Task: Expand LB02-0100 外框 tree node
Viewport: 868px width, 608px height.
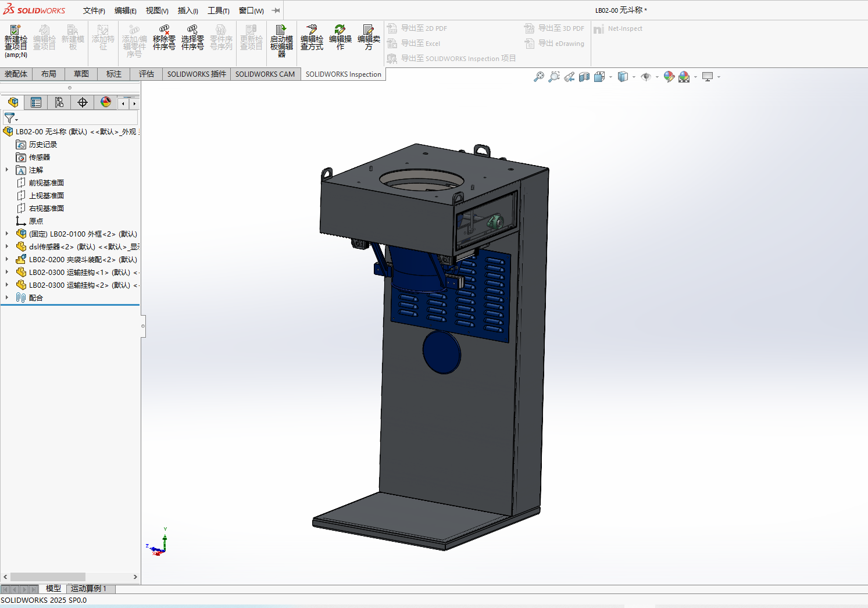Action: [7, 234]
